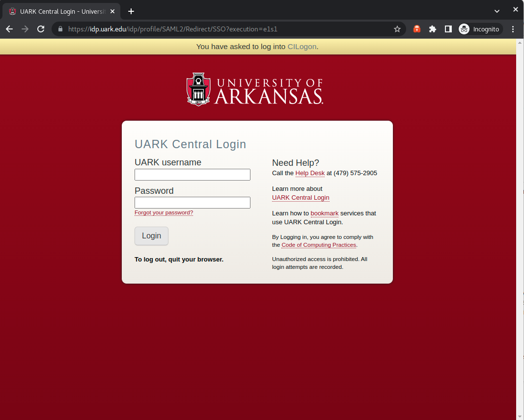Click the forward navigation arrow
The height and width of the screenshot is (420, 524).
point(25,29)
